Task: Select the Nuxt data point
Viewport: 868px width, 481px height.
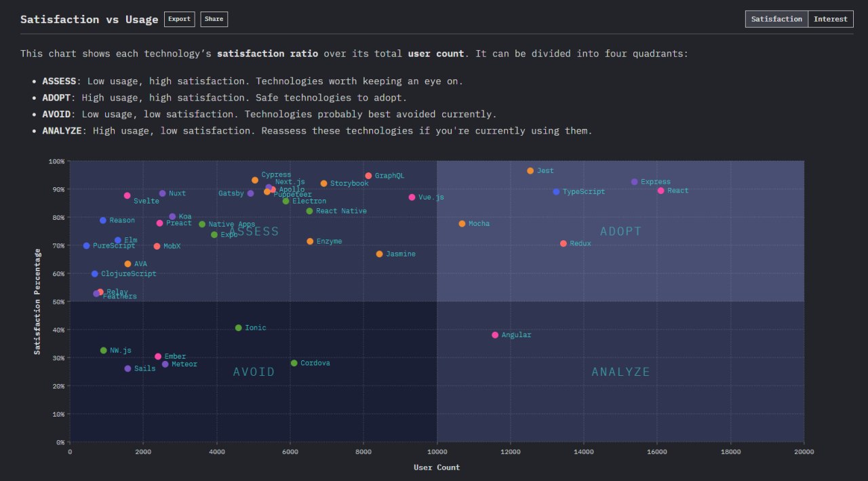Action: tap(163, 193)
